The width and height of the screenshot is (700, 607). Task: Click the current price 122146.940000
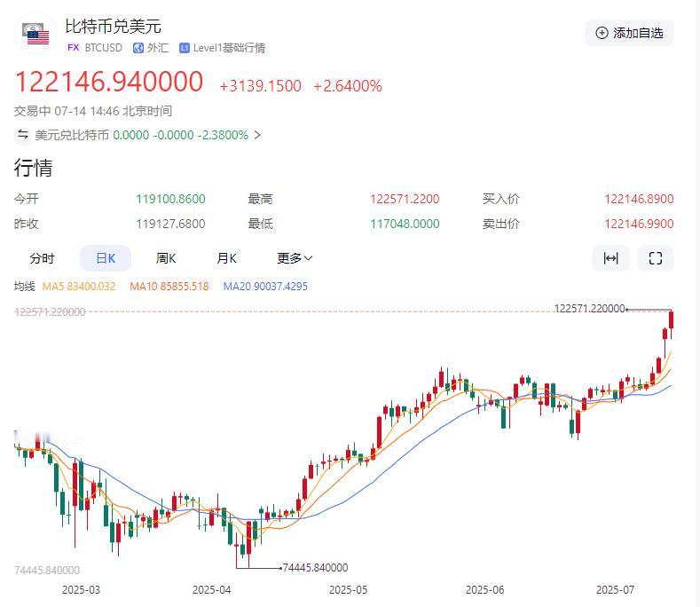pos(109,82)
